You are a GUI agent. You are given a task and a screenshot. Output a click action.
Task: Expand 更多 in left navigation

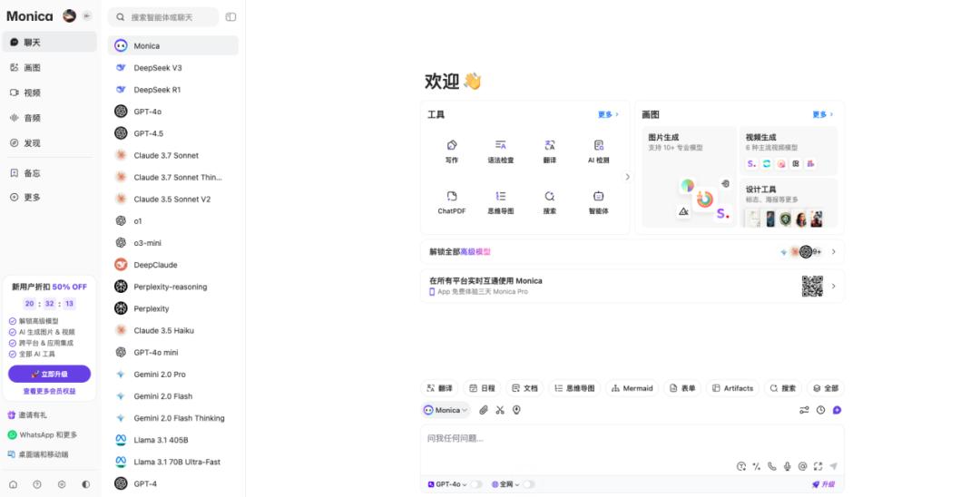click(49, 198)
